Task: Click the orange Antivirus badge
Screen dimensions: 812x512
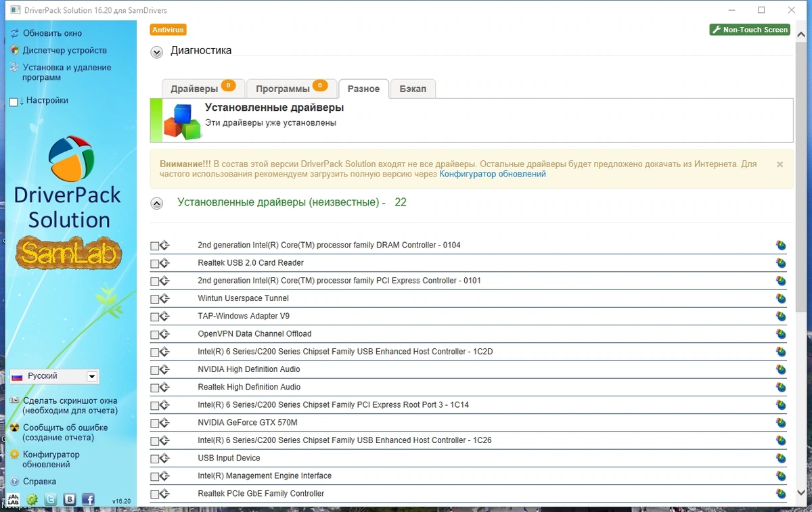Action: click(x=168, y=30)
